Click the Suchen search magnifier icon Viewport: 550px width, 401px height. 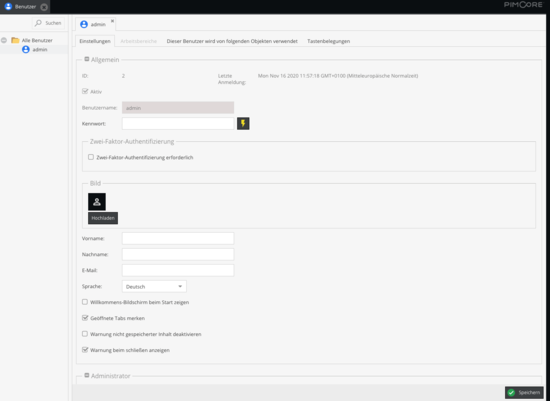click(x=38, y=23)
